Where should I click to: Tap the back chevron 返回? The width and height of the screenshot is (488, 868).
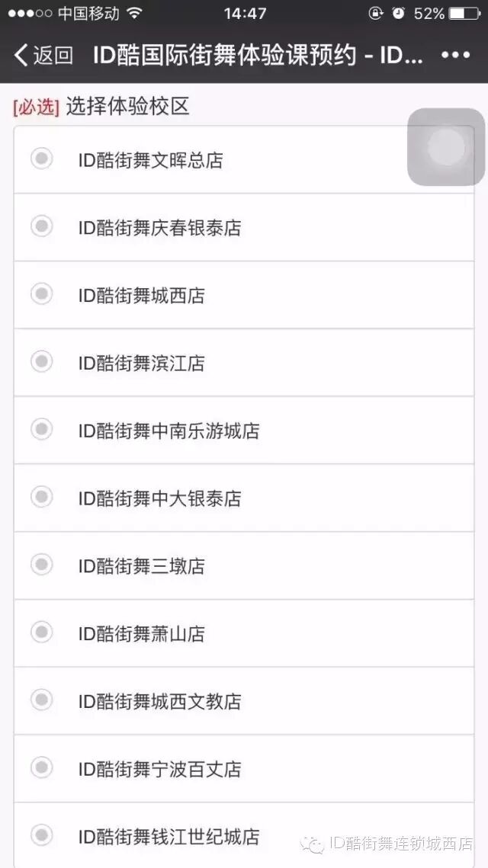point(43,56)
